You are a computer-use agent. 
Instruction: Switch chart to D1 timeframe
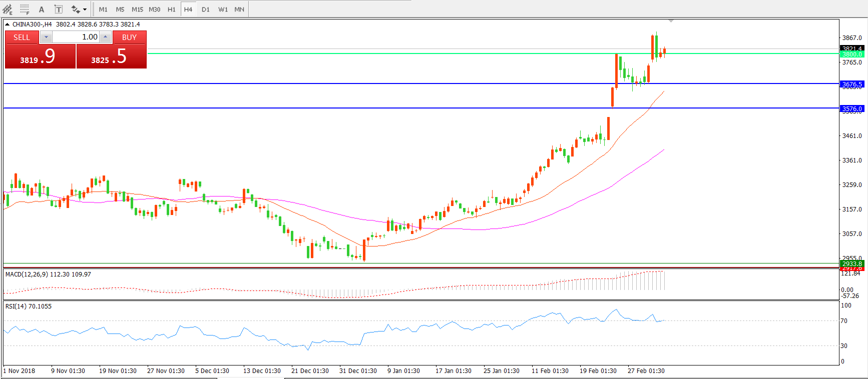coord(206,9)
